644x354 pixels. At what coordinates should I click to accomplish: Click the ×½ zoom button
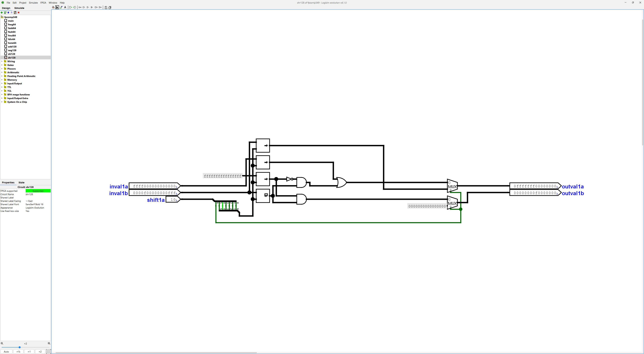[18, 351]
